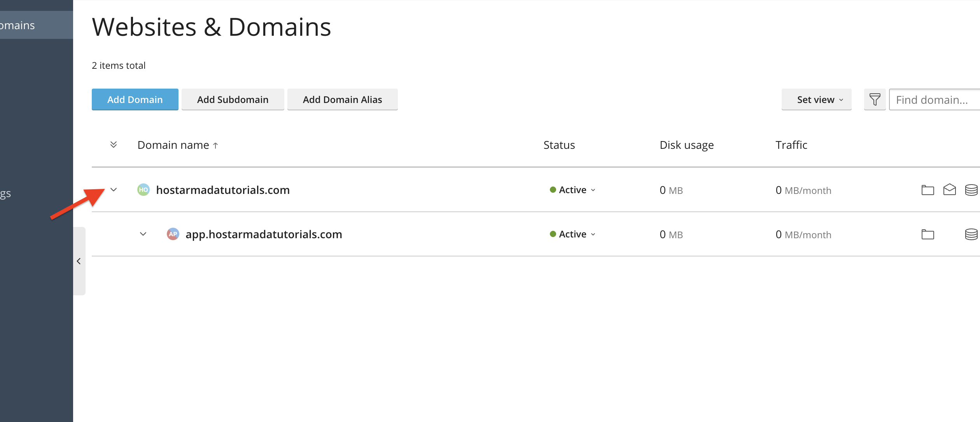Open Active status dropdown for app.hostarmadatutorials.com
The width and height of the screenshot is (980, 422).
[x=572, y=234]
